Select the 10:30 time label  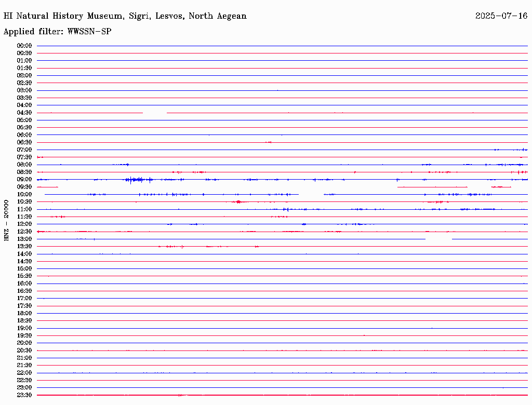(x=24, y=202)
